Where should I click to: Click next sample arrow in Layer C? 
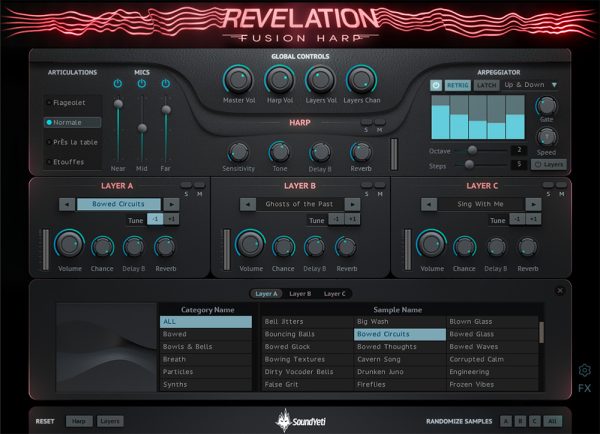pos(533,204)
